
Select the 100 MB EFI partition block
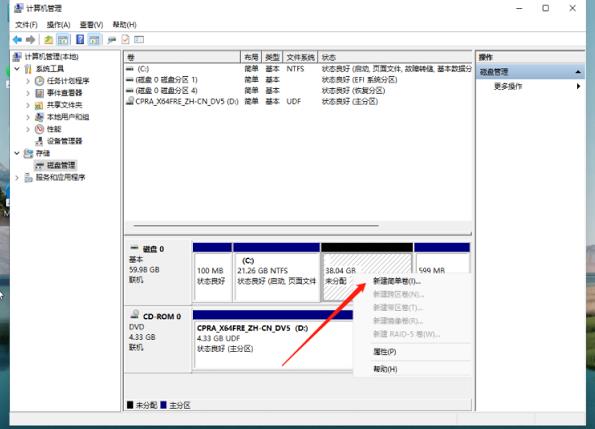point(212,273)
